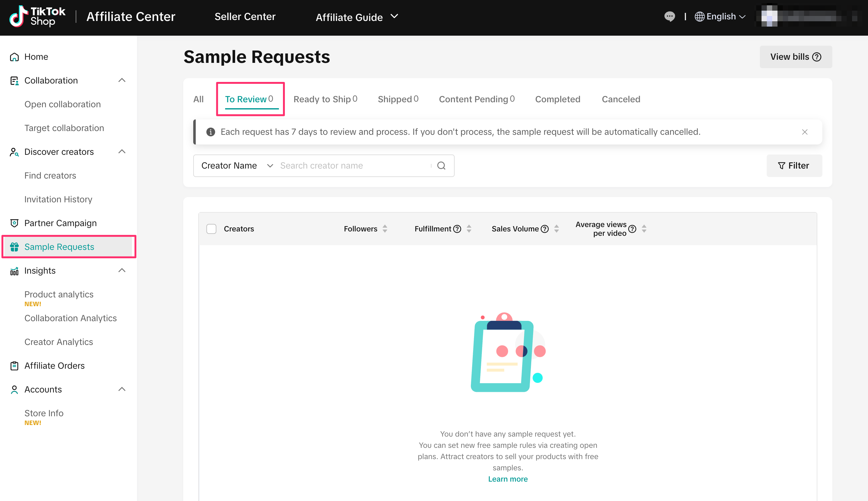Click Average views per video help icon
This screenshot has height=501, width=868.
[632, 229]
